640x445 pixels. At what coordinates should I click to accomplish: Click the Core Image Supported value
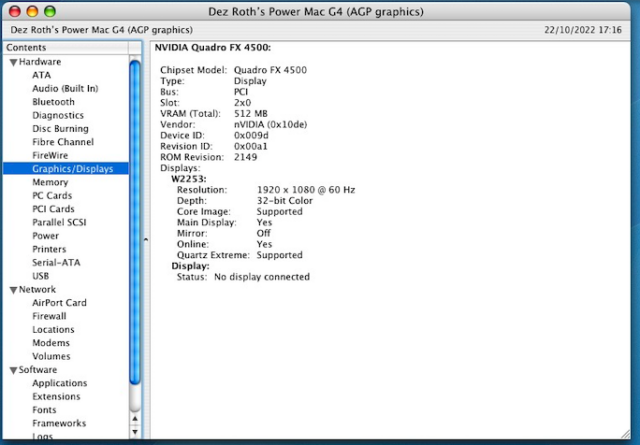[x=279, y=211]
